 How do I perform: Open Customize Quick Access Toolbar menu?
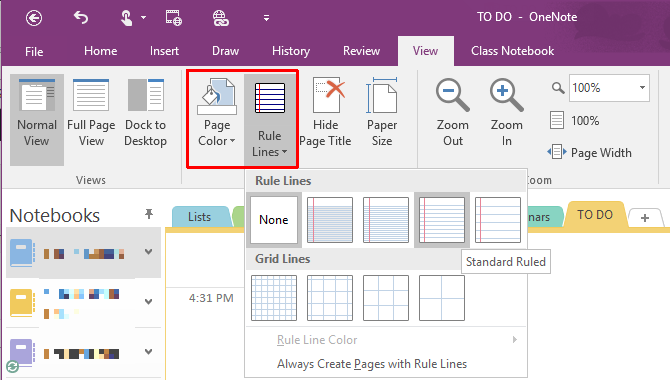[266, 18]
